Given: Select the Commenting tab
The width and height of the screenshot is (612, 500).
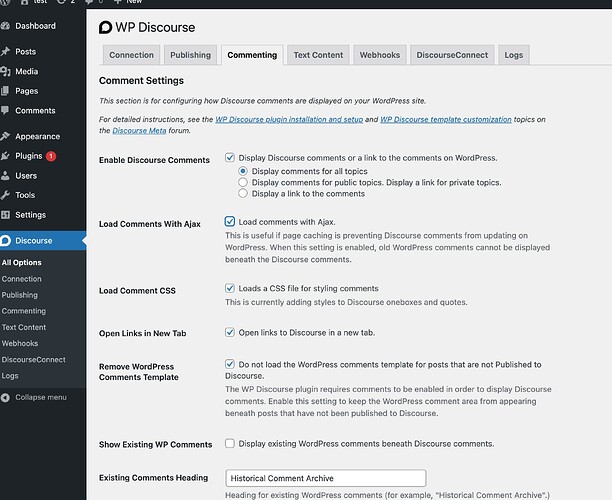Looking at the screenshot, I should pyautogui.click(x=252, y=55).
